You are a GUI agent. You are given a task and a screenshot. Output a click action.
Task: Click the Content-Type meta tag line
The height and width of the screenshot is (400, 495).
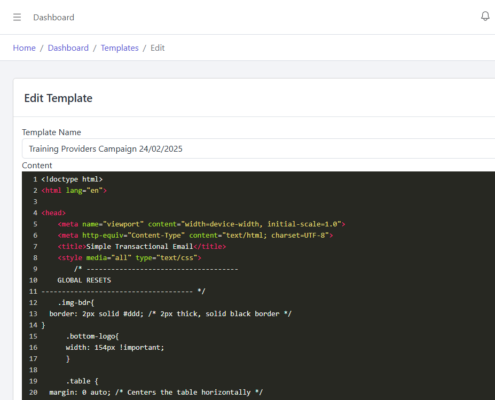coord(195,235)
